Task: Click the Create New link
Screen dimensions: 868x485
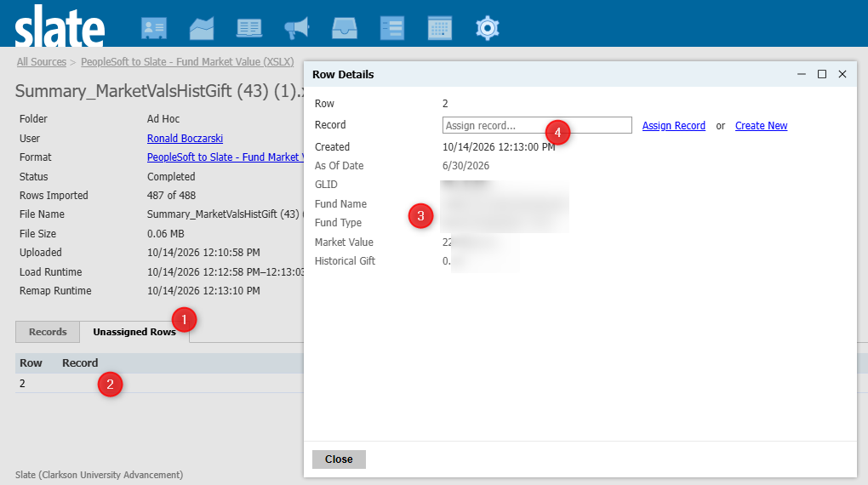Action: (761, 126)
